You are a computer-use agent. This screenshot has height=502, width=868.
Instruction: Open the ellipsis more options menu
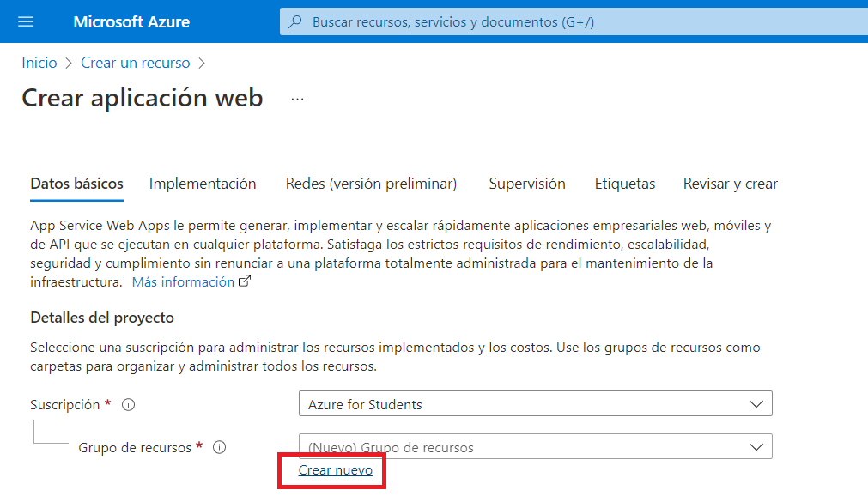[297, 99]
